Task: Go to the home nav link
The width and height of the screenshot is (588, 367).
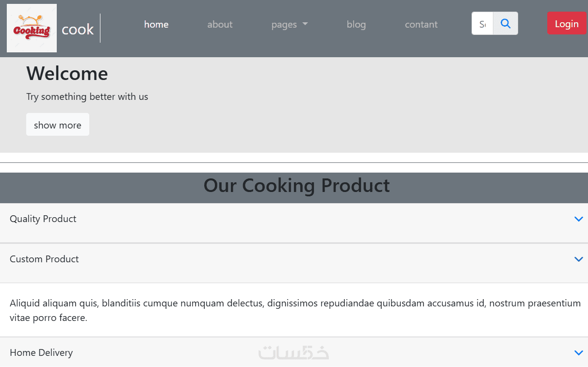Action: pos(156,24)
